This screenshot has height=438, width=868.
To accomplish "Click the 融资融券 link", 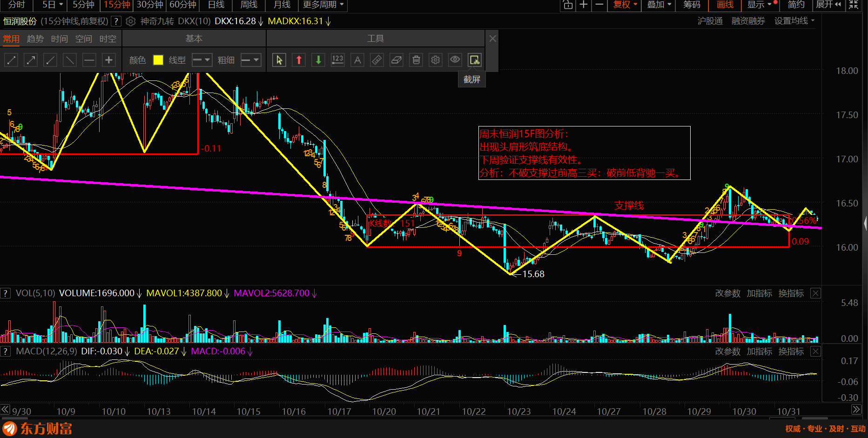I will (748, 21).
